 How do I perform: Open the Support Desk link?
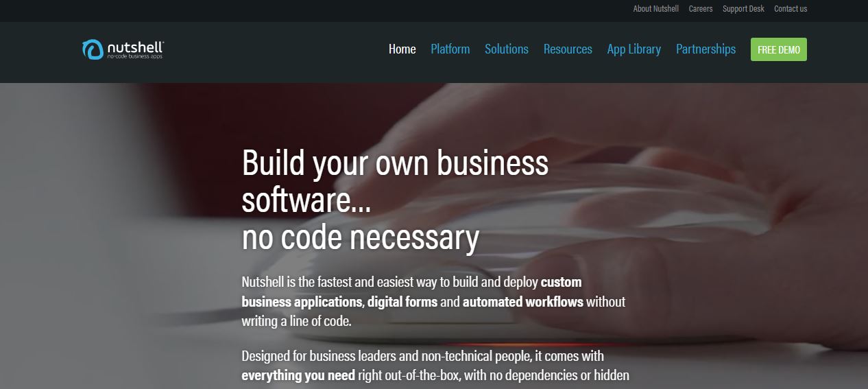[x=743, y=9]
